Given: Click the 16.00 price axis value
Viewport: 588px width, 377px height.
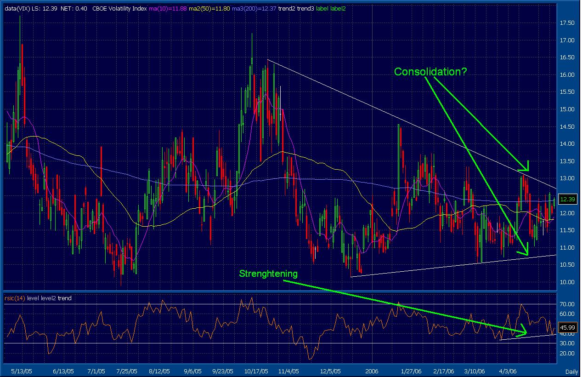Looking at the screenshot, I should pos(567,74).
